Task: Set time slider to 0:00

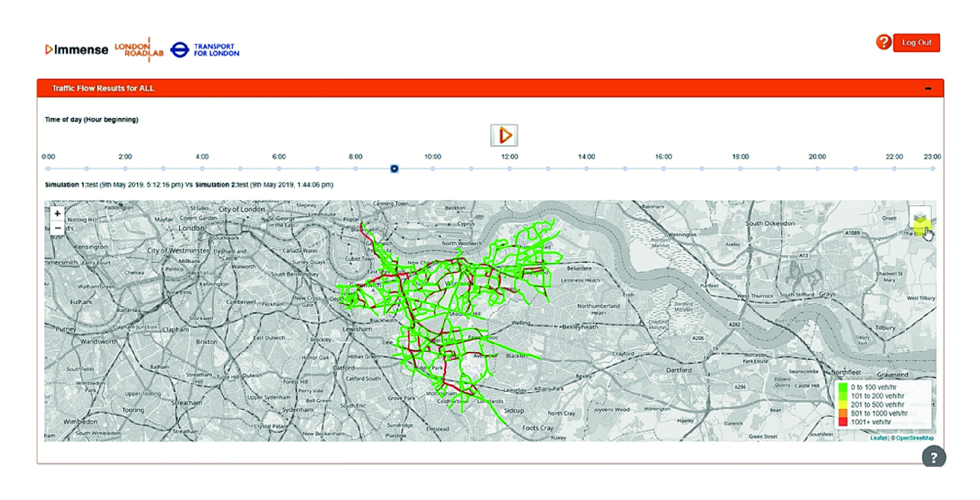Action: pos(48,169)
